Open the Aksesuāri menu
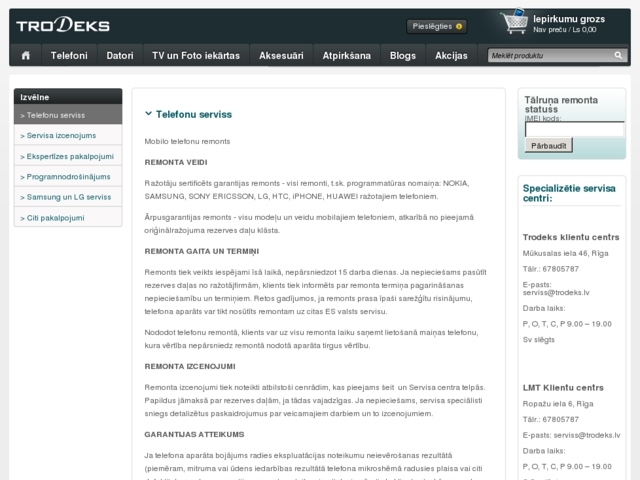The width and height of the screenshot is (640, 480). tap(281, 56)
